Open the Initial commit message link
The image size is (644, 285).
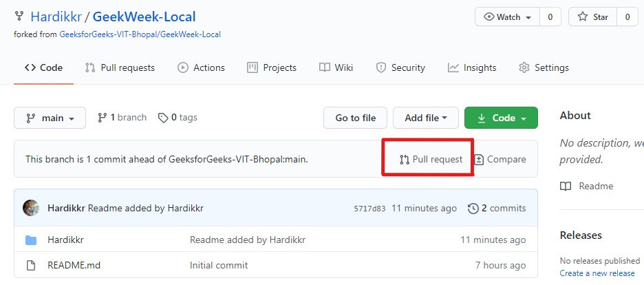219,265
